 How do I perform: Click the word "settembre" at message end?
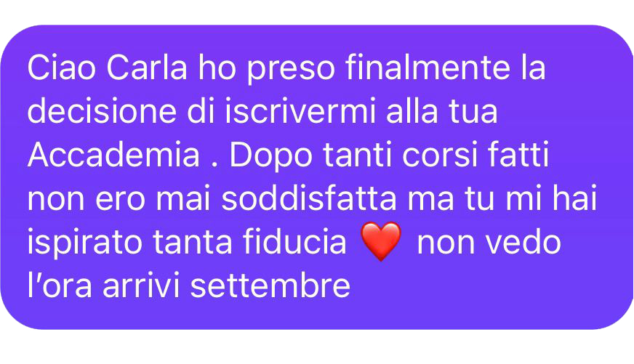coord(270,286)
